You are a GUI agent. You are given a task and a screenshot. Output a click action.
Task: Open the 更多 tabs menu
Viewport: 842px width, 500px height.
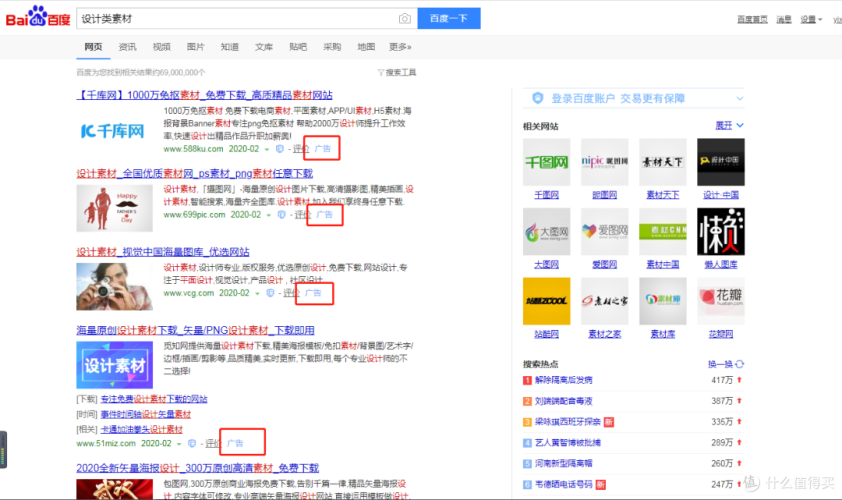click(x=400, y=47)
